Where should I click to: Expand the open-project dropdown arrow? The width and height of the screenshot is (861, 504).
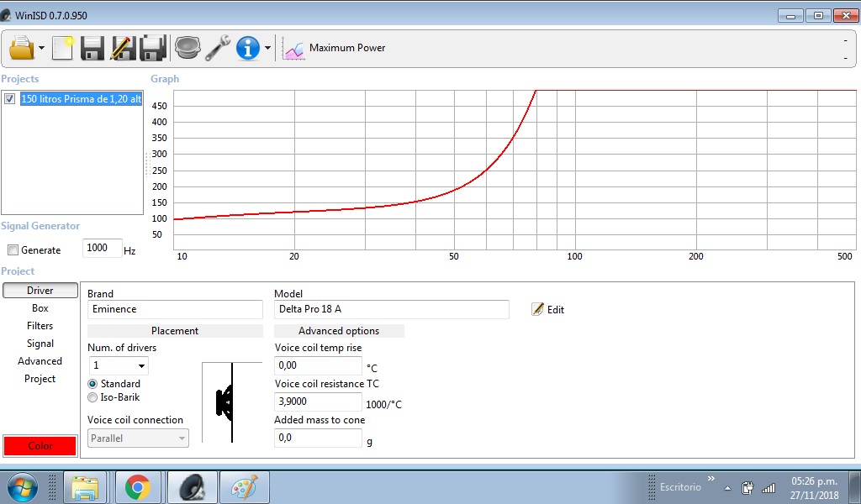[42, 48]
